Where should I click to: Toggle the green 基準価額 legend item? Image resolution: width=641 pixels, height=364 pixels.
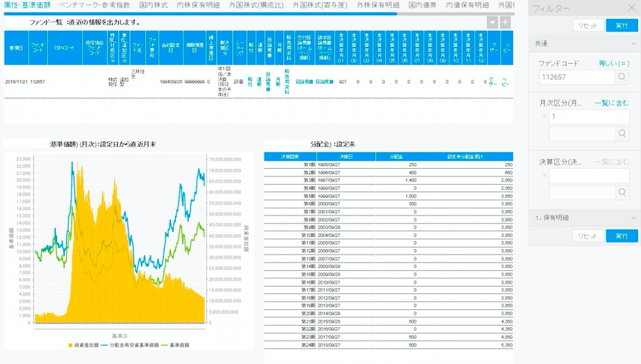(x=176, y=344)
